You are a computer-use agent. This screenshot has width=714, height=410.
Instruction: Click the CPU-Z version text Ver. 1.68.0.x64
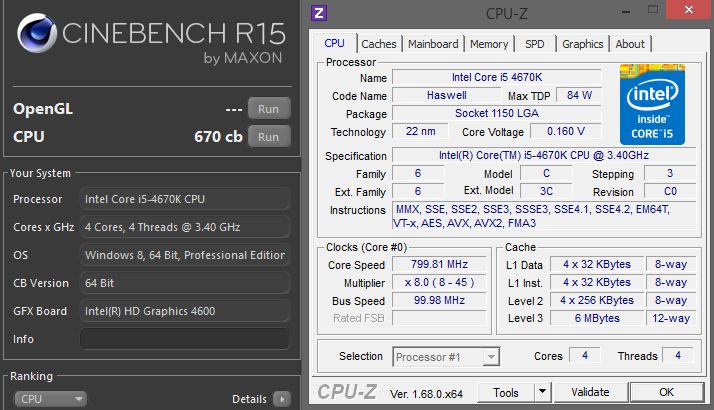[x=426, y=394]
